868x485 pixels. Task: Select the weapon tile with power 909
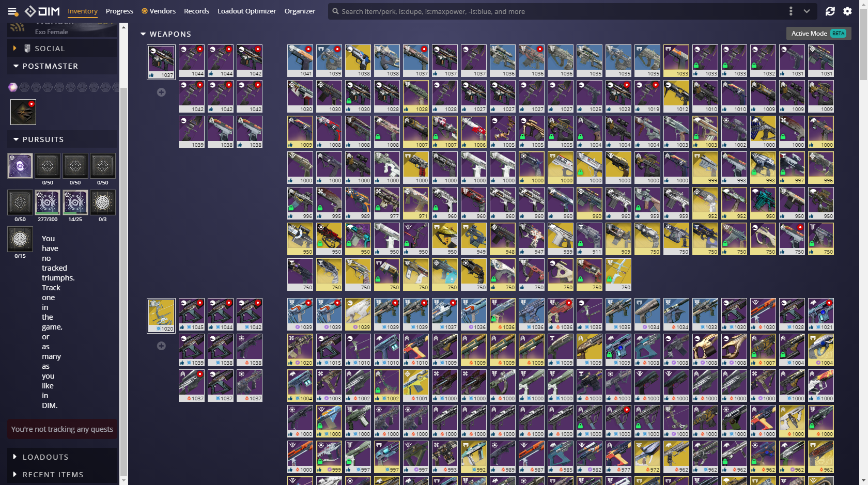[x=618, y=239]
